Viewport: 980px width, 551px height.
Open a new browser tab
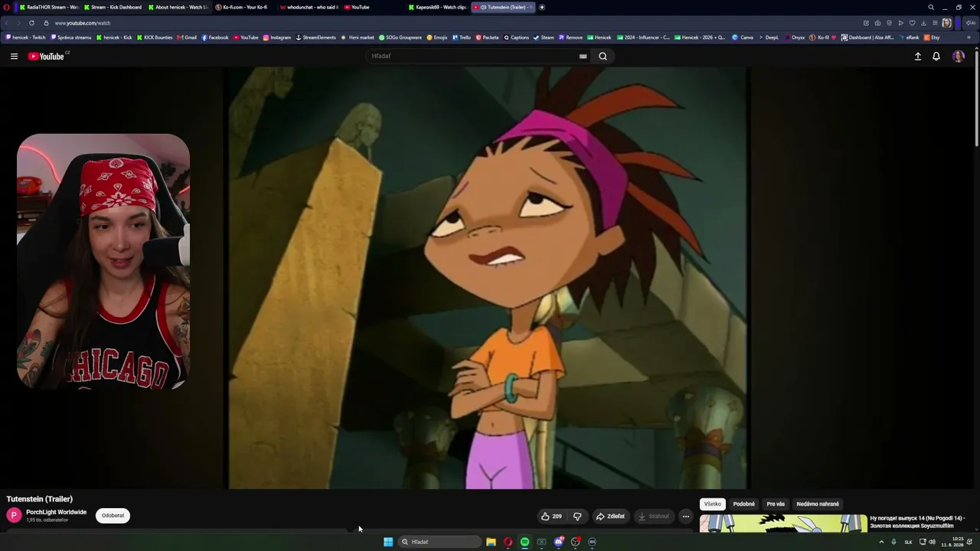542,7
